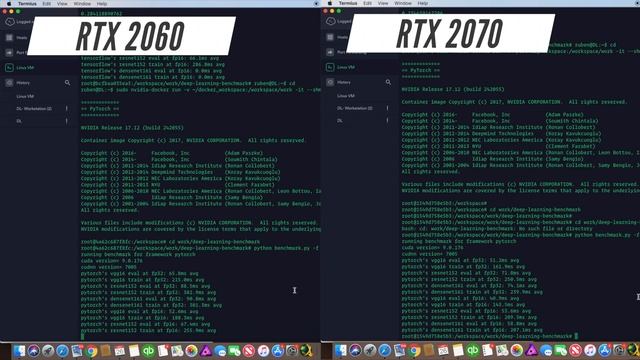Open Finder in the left dock
The image size is (640, 360).
(x=19, y=351)
